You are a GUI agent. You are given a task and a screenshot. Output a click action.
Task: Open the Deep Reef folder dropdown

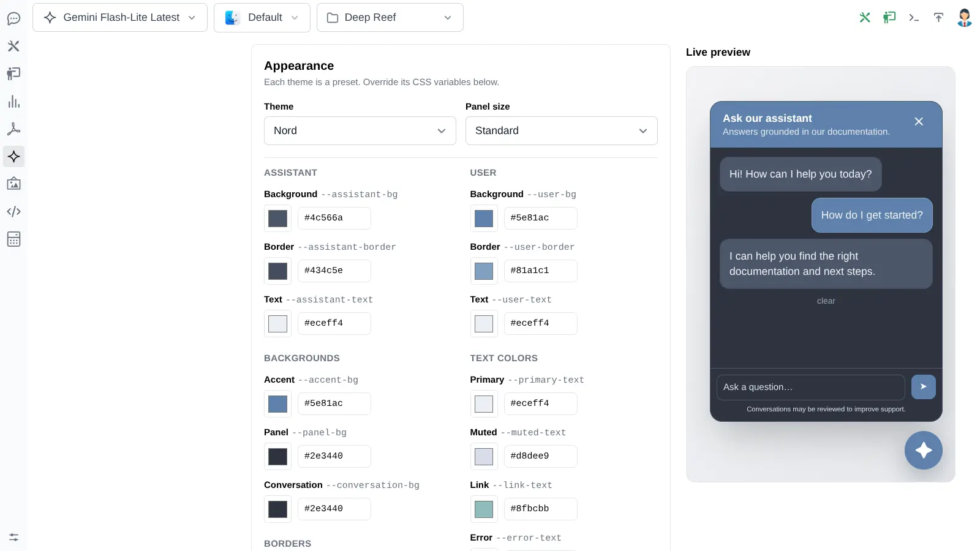pyautogui.click(x=390, y=18)
